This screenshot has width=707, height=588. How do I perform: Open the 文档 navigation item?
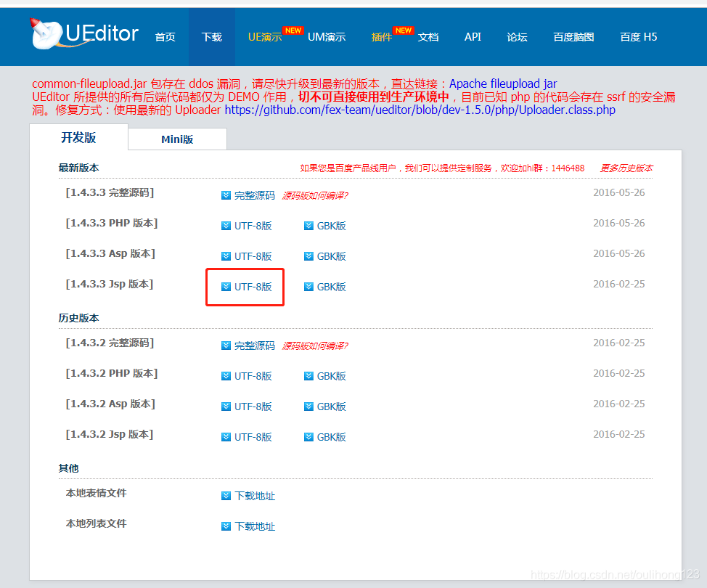pos(428,37)
